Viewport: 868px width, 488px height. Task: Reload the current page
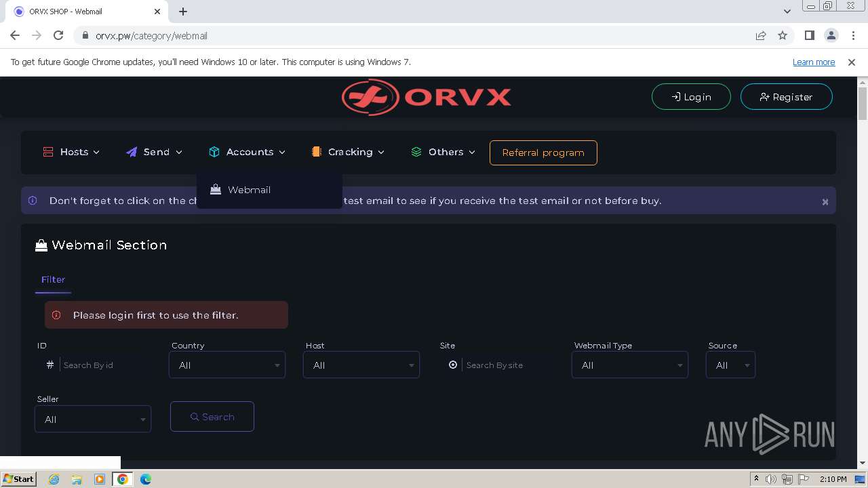pyautogui.click(x=58, y=35)
